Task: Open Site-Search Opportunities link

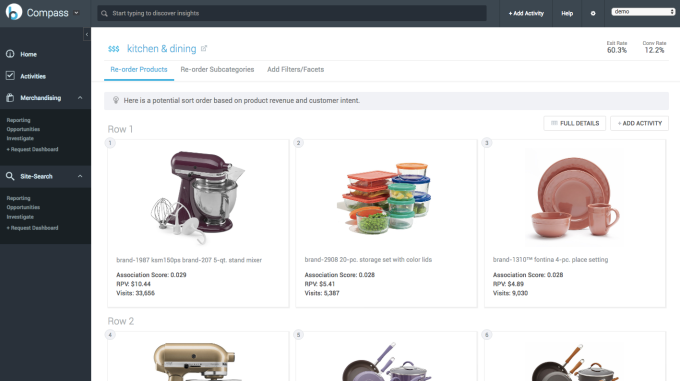Action: click(x=23, y=207)
